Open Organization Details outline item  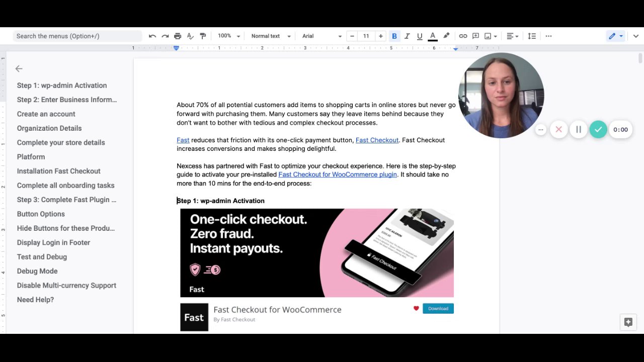click(49, 128)
